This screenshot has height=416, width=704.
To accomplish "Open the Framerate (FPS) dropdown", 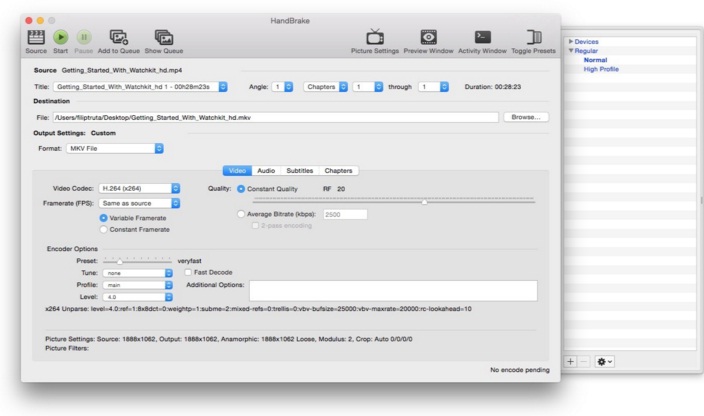I will click(x=139, y=203).
